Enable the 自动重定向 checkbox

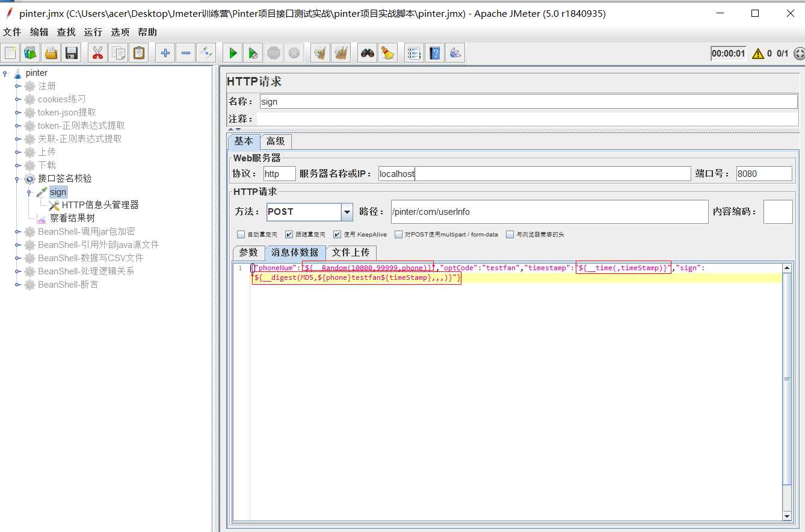click(241, 235)
